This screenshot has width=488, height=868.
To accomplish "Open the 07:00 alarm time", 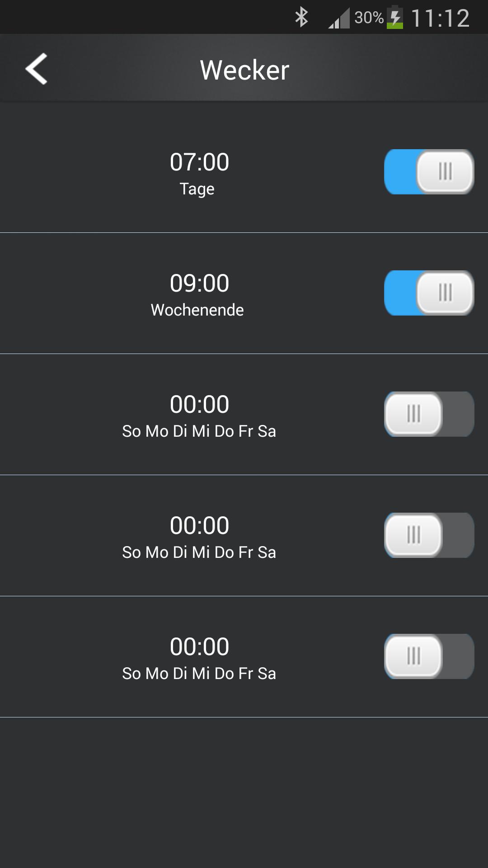I will click(199, 162).
